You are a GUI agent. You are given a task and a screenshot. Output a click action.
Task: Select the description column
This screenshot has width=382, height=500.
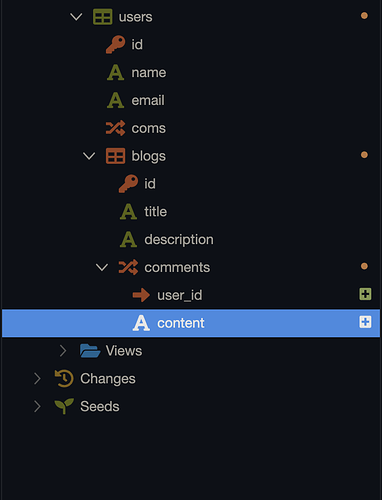[x=191, y=239]
